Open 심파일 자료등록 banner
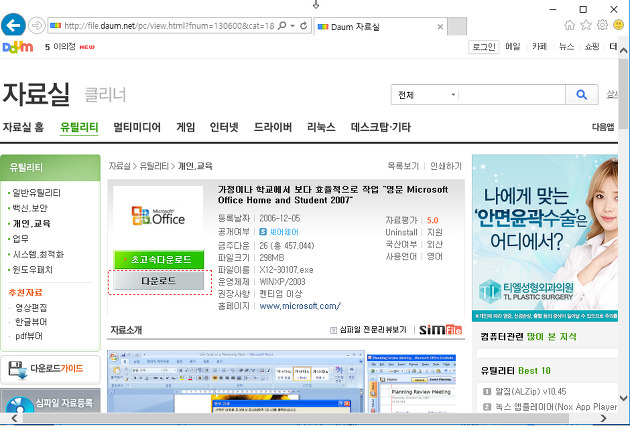Screen dimensions: 630x426 (x=51, y=401)
